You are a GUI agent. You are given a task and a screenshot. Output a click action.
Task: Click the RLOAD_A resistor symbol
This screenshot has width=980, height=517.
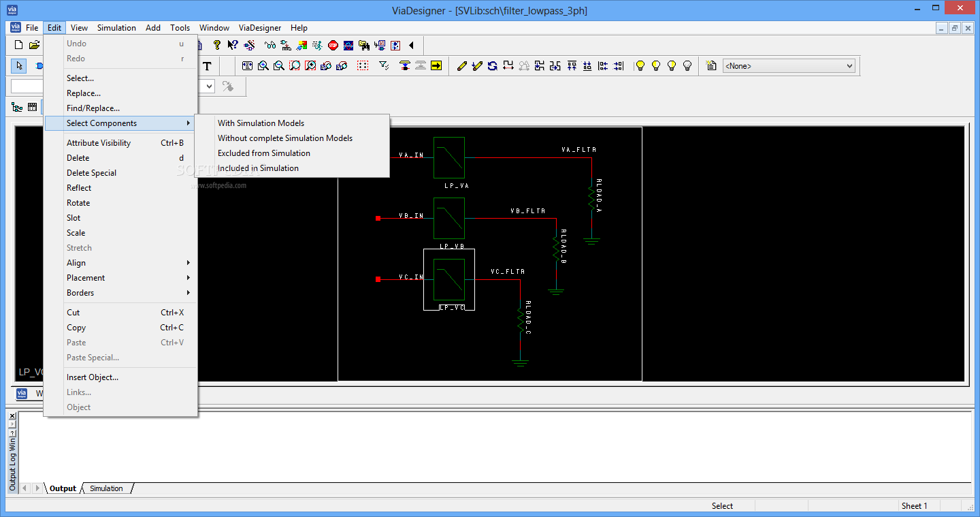tap(591, 198)
